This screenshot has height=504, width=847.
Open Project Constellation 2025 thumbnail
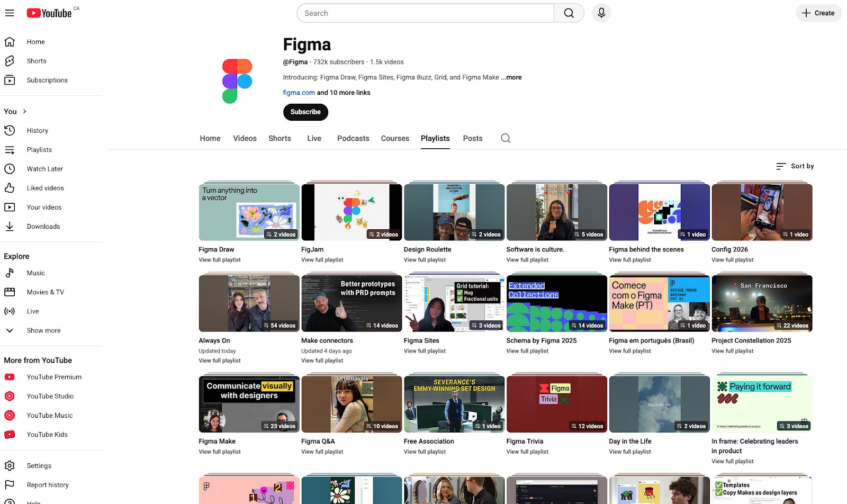[762, 303]
